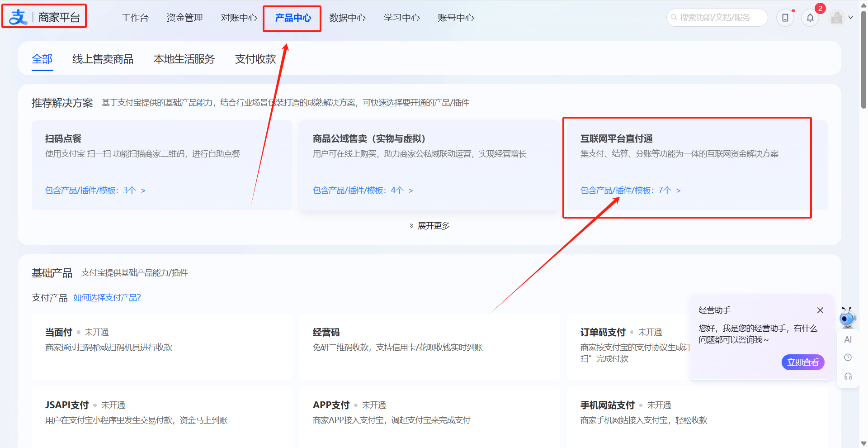The image size is (868, 448).
Task: Open the 经营码 product card
Action: point(429,347)
